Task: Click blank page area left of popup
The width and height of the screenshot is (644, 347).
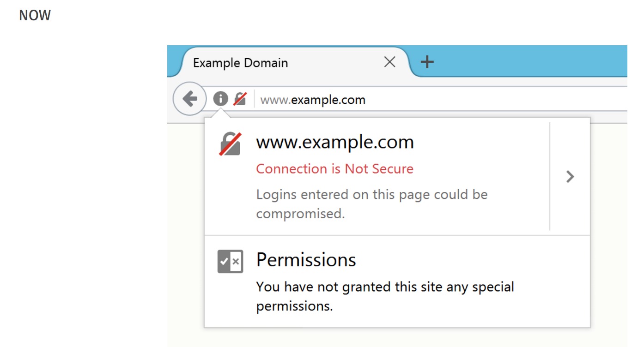Action: (185, 231)
